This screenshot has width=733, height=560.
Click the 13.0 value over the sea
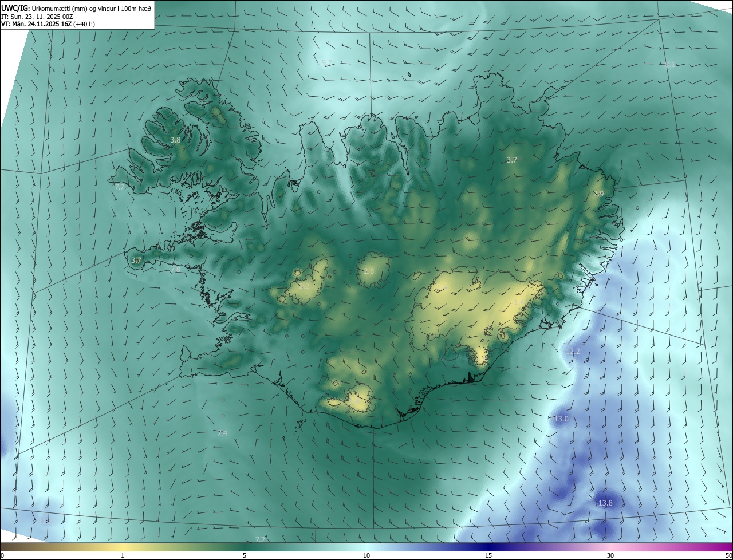pos(561,419)
